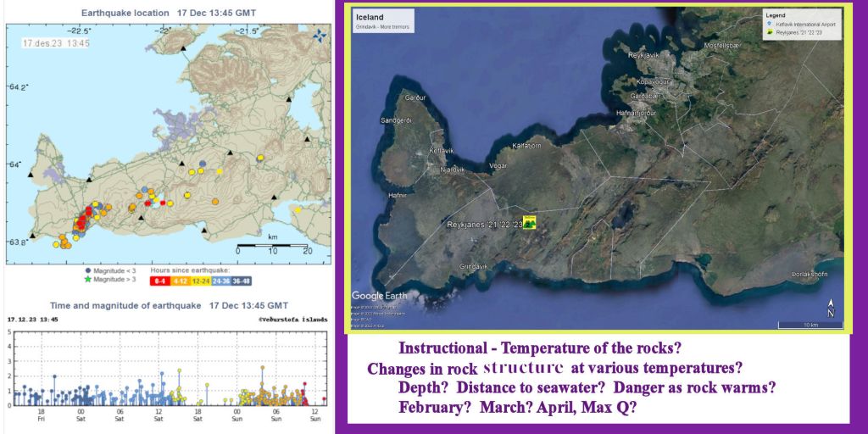Click the Veðurstofa logo on earthquake map
Image resolution: width=868 pixels, height=434 pixels.
[x=319, y=35]
